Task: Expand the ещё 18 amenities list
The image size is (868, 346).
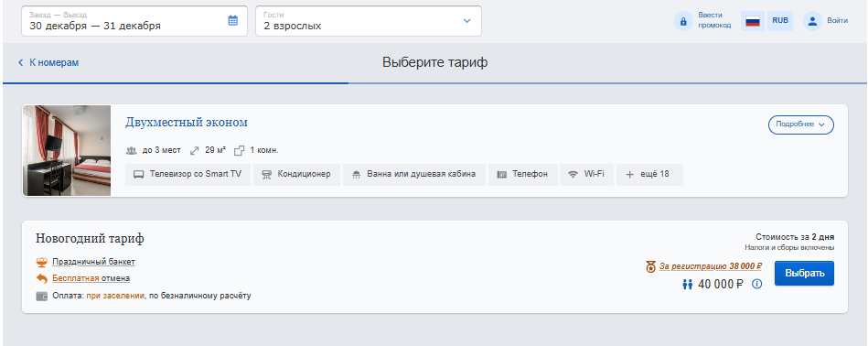Action: click(649, 175)
